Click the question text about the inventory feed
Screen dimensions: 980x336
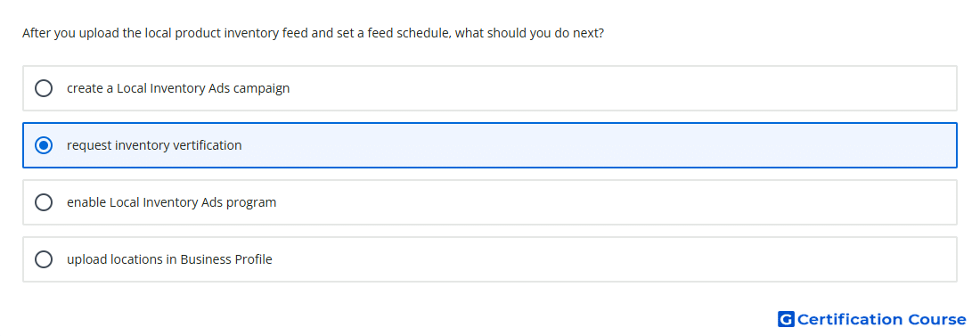click(313, 33)
